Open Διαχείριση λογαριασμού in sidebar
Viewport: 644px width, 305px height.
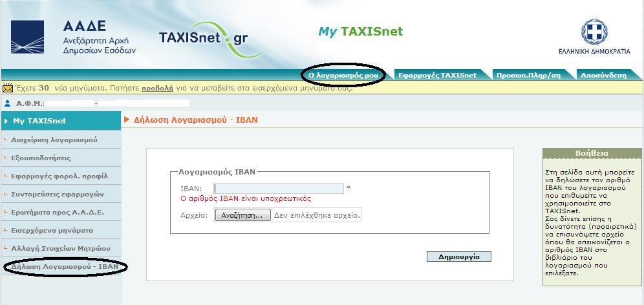coord(61,140)
